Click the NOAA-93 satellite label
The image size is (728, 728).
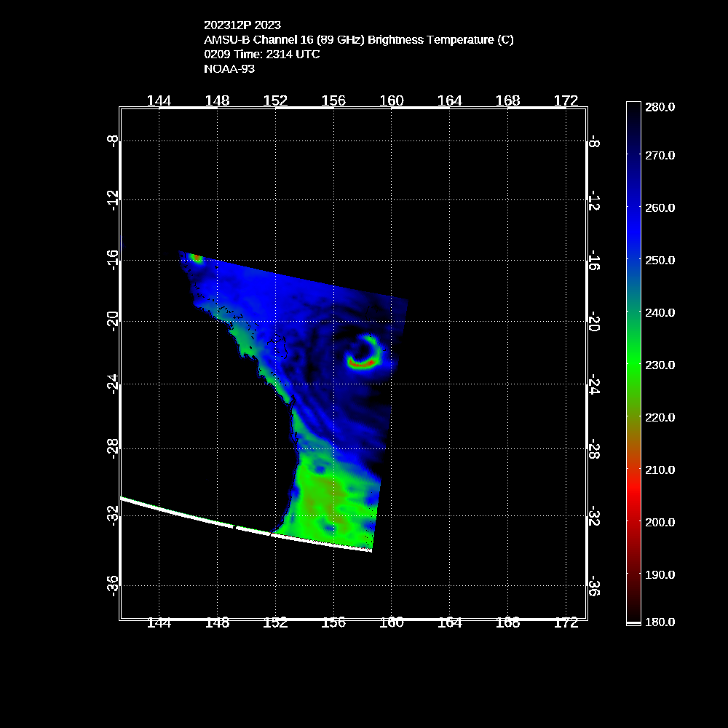point(229,69)
